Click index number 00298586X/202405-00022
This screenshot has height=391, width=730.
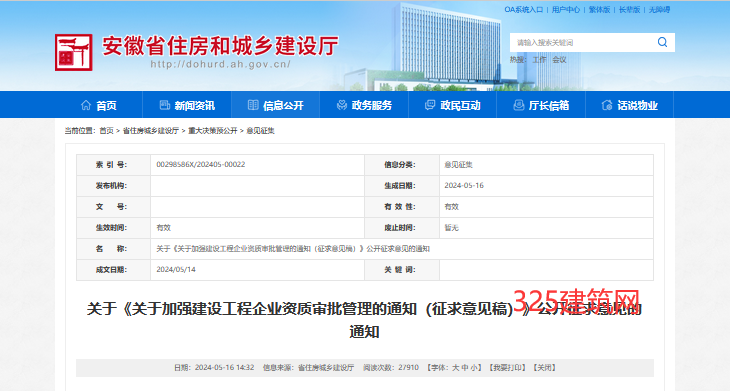pos(201,164)
